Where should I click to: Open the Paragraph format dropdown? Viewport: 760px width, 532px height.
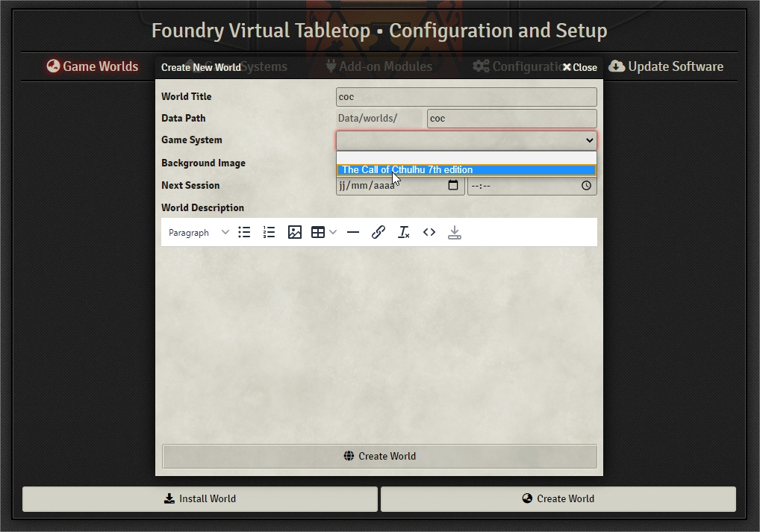pyautogui.click(x=199, y=233)
